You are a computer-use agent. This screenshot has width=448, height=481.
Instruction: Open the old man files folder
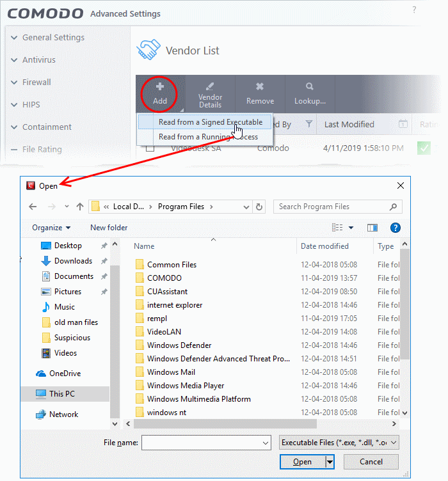[x=76, y=322]
